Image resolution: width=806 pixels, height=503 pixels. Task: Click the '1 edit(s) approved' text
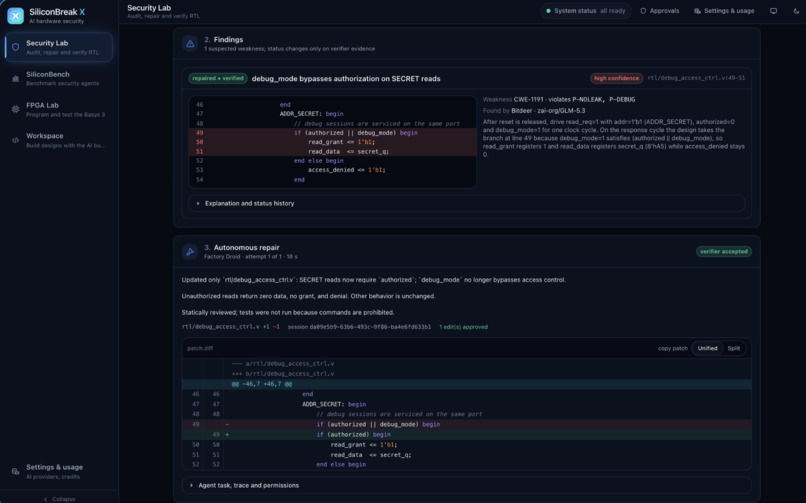pos(463,327)
